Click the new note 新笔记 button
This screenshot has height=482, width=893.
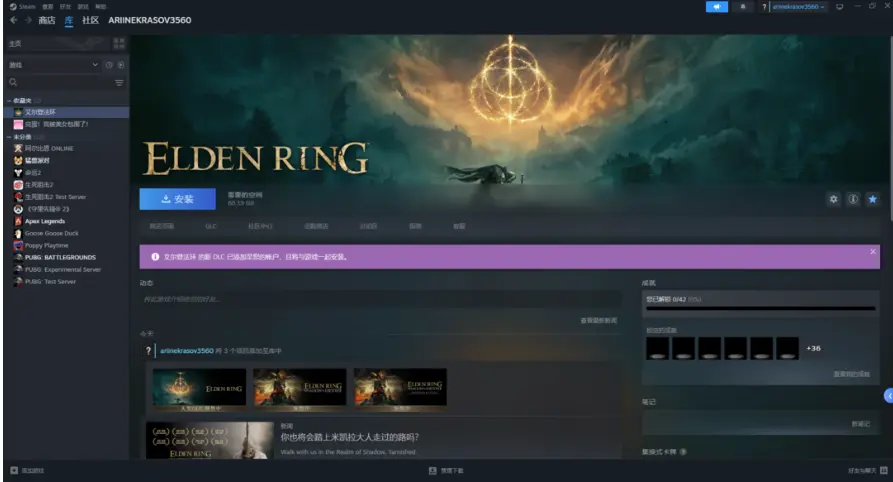click(861, 424)
